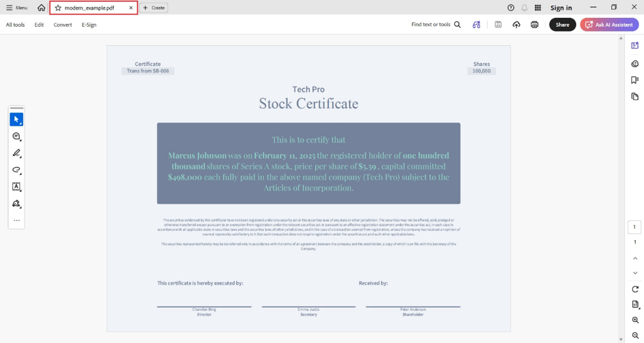Viewport: 644px width, 343px height.
Task: Open the apps grid icon
Action: click(x=538, y=8)
